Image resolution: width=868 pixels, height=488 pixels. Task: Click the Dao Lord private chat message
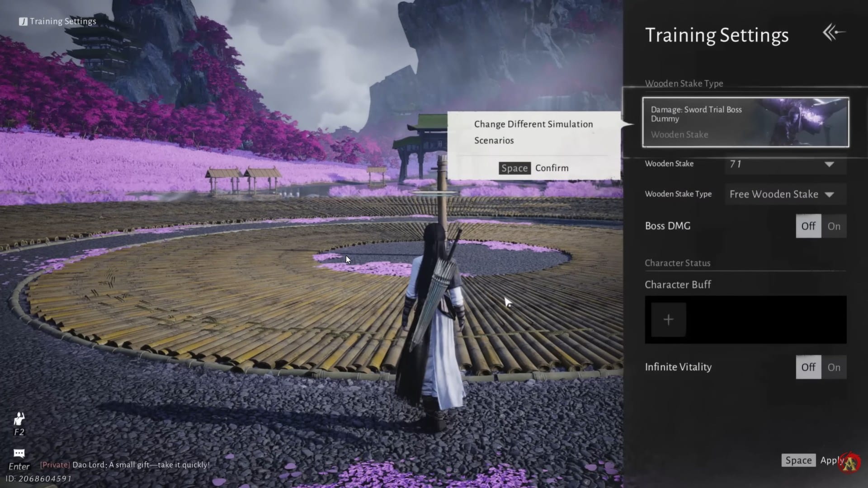tap(125, 465)
